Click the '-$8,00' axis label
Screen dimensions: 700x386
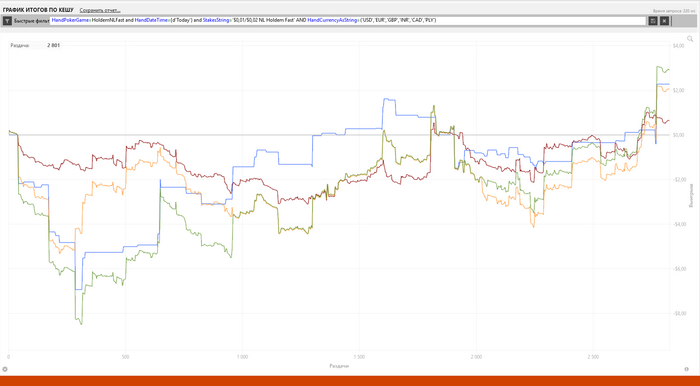point(678,313)
